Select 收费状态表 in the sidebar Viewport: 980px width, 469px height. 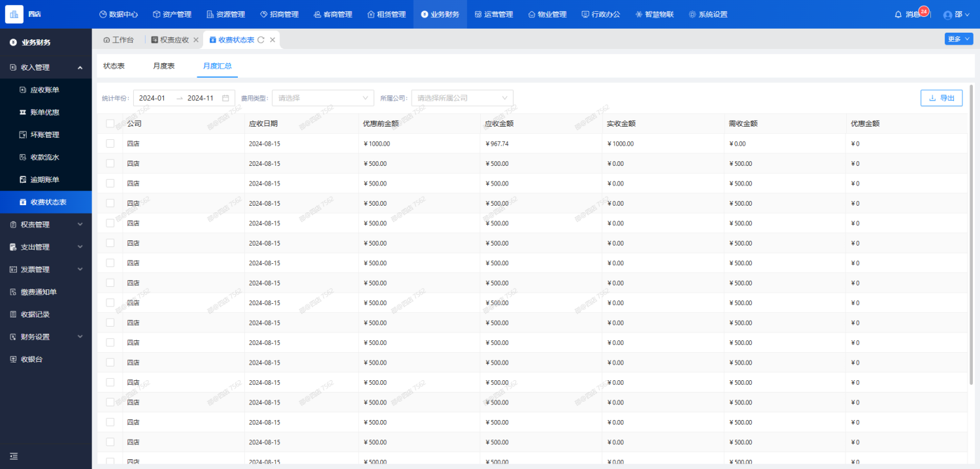[46, 202]
